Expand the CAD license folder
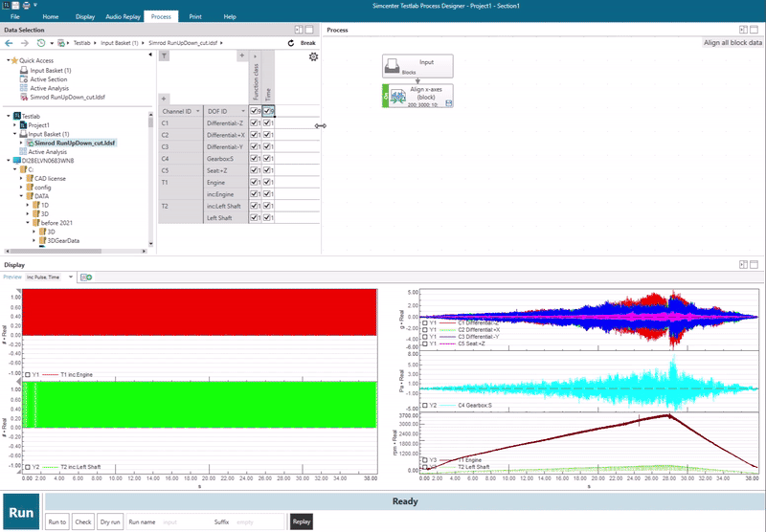Image resolution: width=766 pixels, height=532 pixels. coord(21,179)
